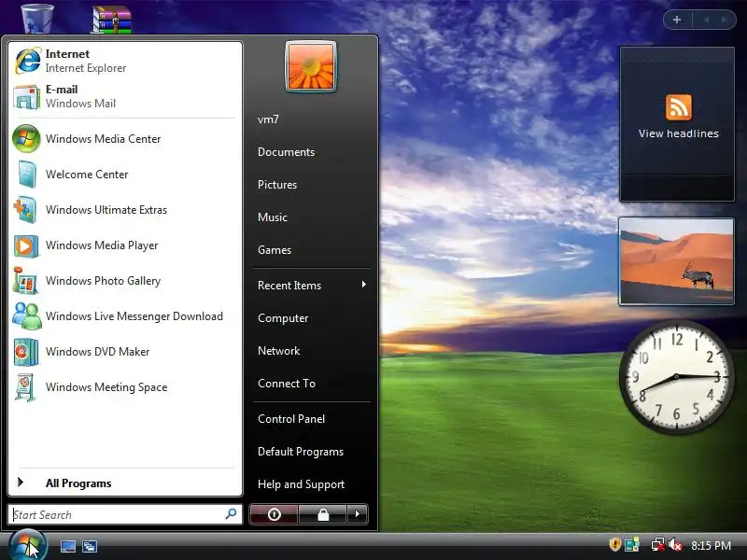The height and width of the screenshot is (560, 747).
Task: Click View headlines link in feed gadget
Action: [x=679, y=133]
